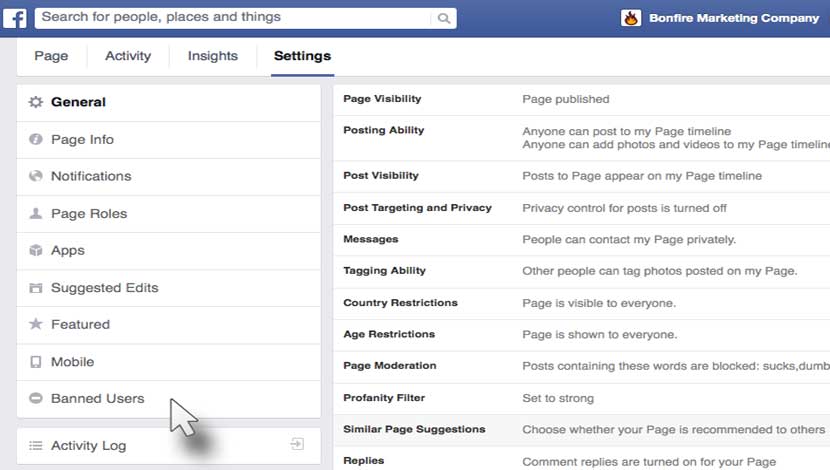Switch to the Insights tab
The width and height of the screenshot is (830, 470).
(x=212, y=57)
